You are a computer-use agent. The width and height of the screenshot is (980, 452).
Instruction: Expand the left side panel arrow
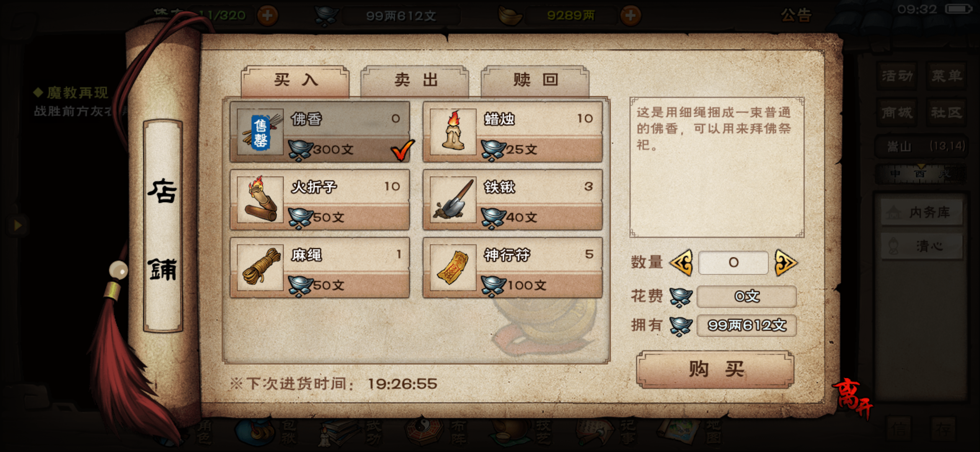pos(17,225)
